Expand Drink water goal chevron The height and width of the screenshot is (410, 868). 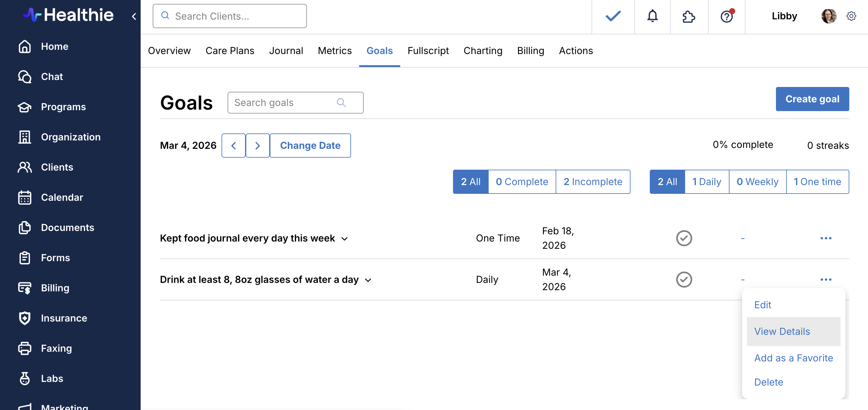coord(368,280)
